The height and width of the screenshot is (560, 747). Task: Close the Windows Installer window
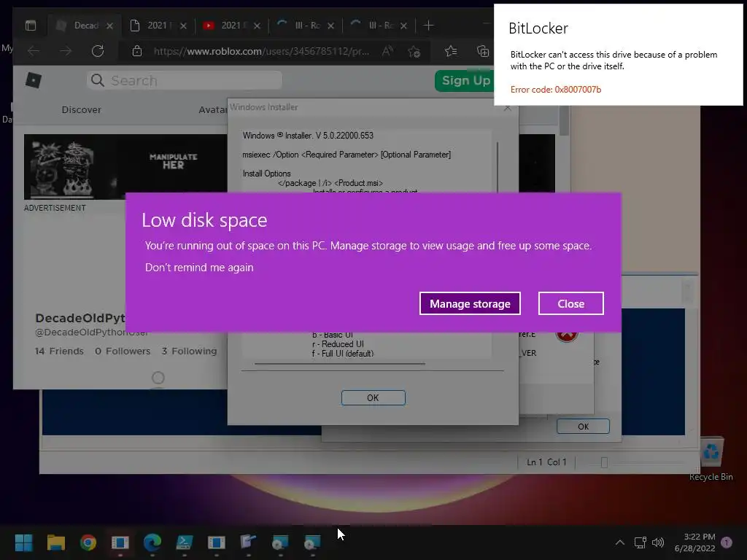pyautogui.click(x=508, y=108)
